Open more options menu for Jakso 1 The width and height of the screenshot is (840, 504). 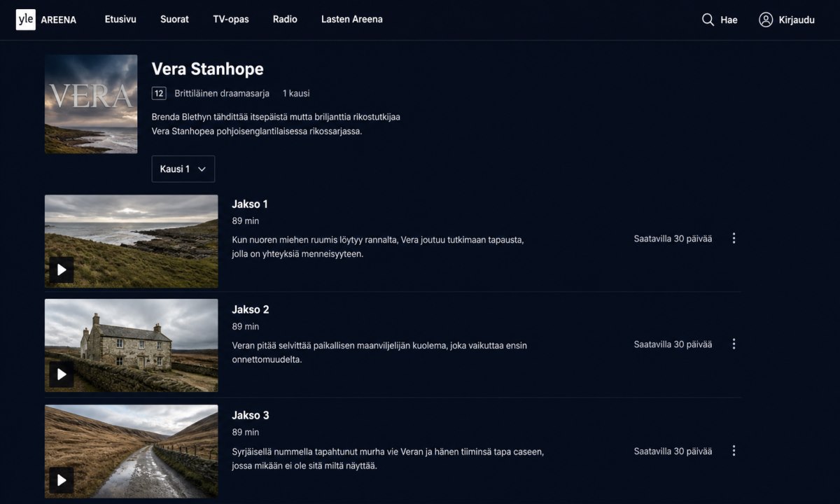[x=734, y=239]
